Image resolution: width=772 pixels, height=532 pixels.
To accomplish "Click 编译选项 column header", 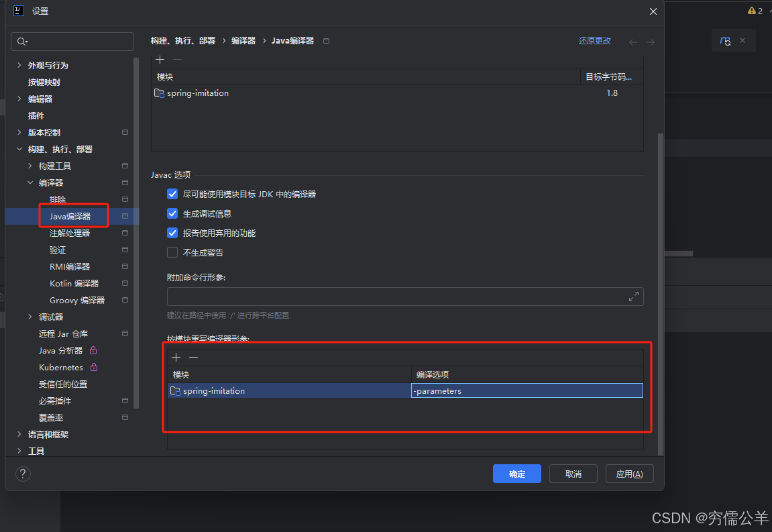I will click(527, 374).
